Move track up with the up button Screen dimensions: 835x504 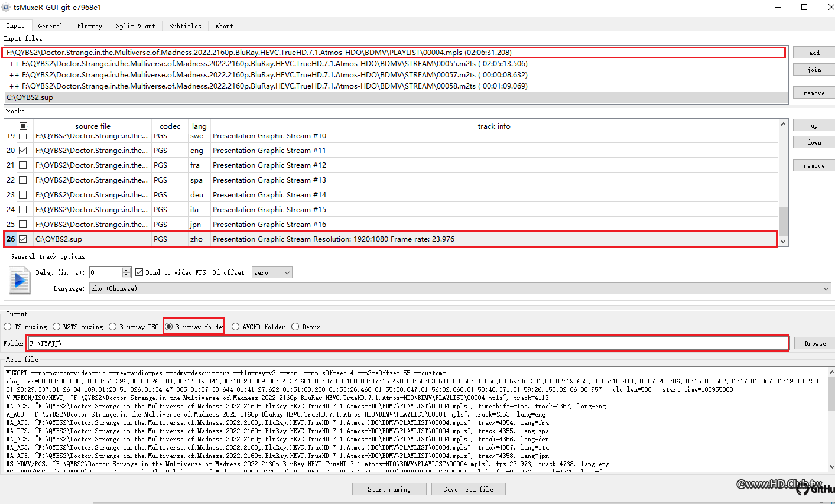click(814, 125)
